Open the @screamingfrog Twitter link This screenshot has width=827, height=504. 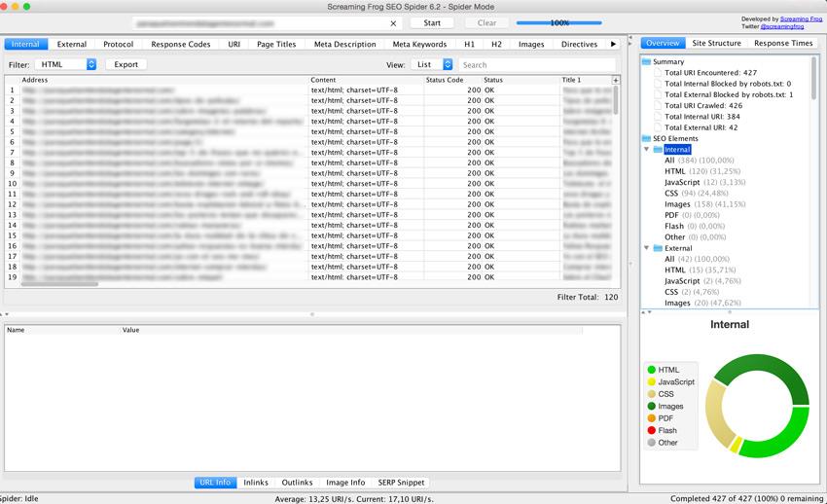781,26
